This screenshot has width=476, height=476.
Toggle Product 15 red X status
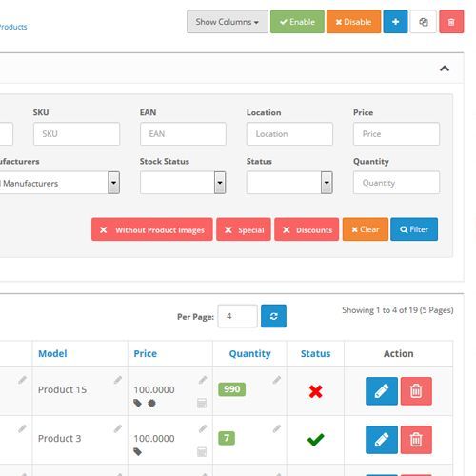click(315, 391)
